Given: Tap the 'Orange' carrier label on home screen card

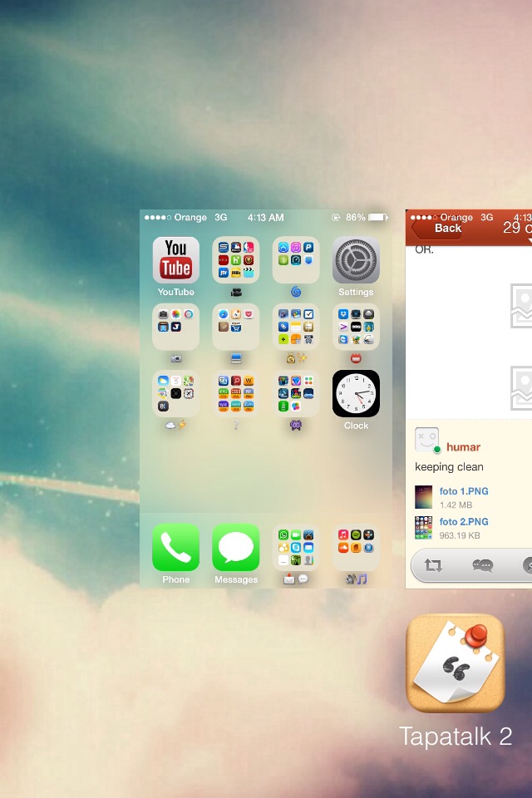Looking at the screenshot, I should tap(190, 217).
